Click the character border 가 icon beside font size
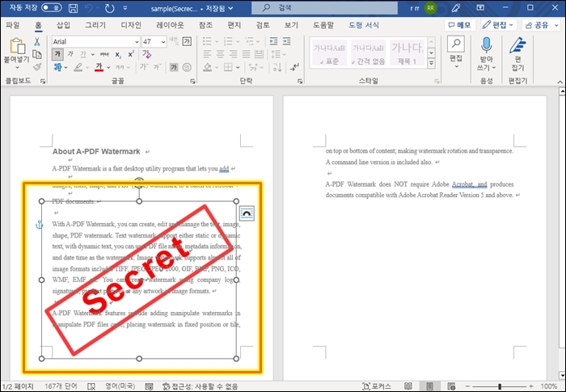This screenshot has height=392, width=566. [x=187, y=41]
